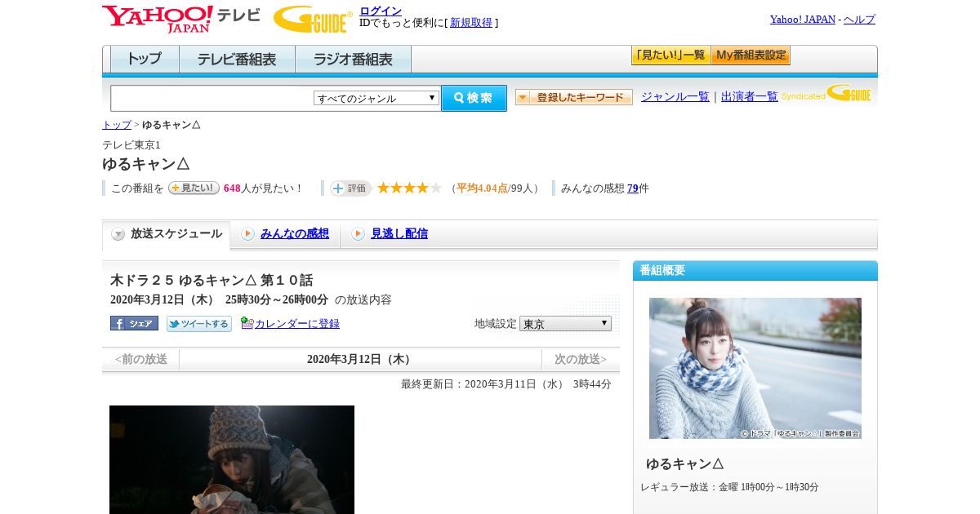Image resolution: width=980 pixels, height=514 pixels.
Task: Open the ヘルプ link
Action: point(859,20)
